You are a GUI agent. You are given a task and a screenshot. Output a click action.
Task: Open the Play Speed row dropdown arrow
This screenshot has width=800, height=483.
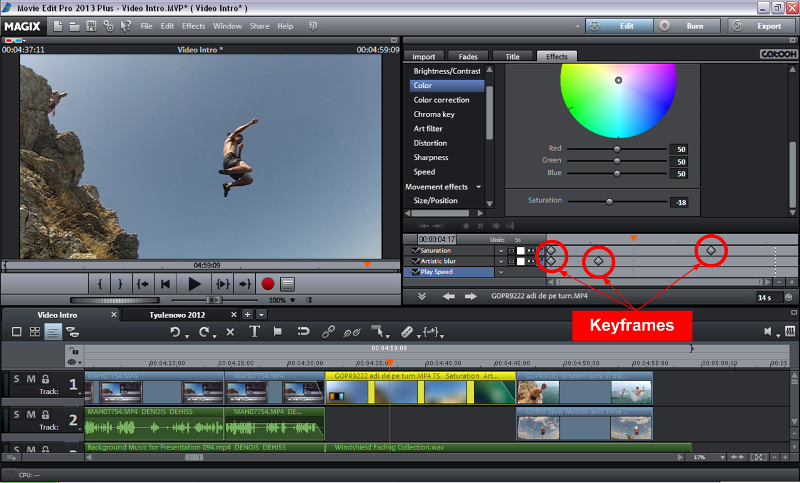point(501,272)
